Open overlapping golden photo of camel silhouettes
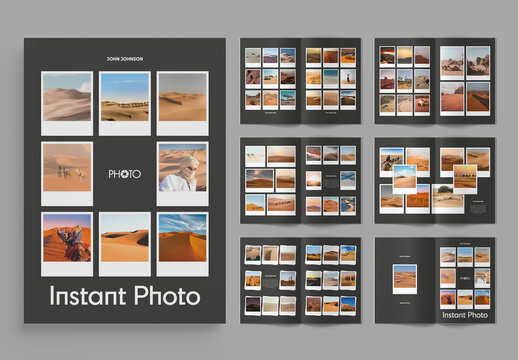Image resolution: width=518 pixels, height=360 pixels. tap(465, 179)
